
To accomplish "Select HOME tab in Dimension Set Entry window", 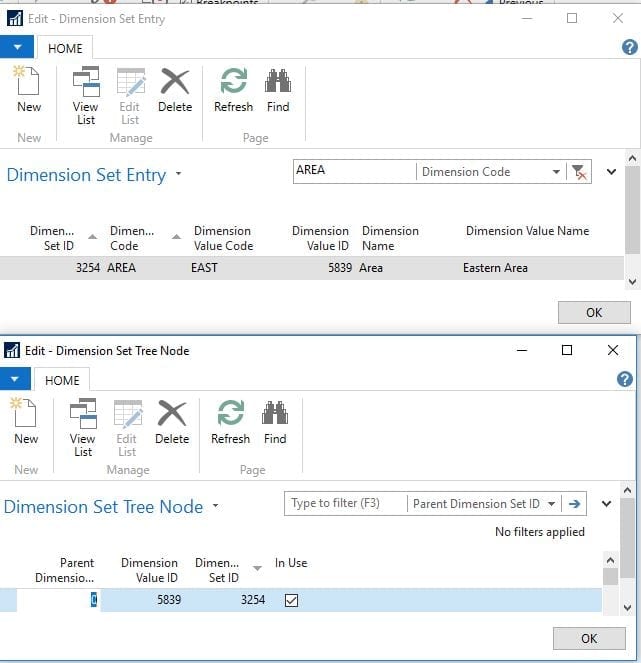I will (65, 49).
